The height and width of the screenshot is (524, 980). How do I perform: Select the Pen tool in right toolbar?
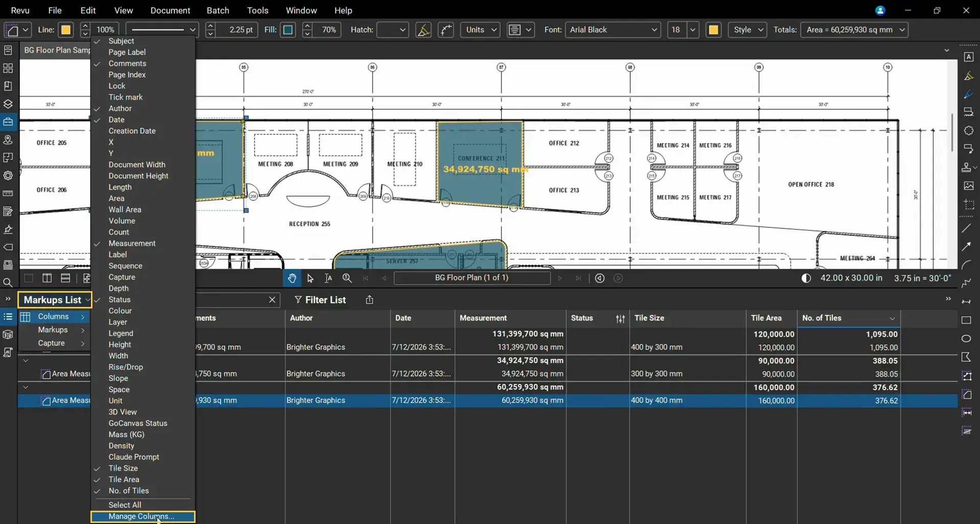968,94
